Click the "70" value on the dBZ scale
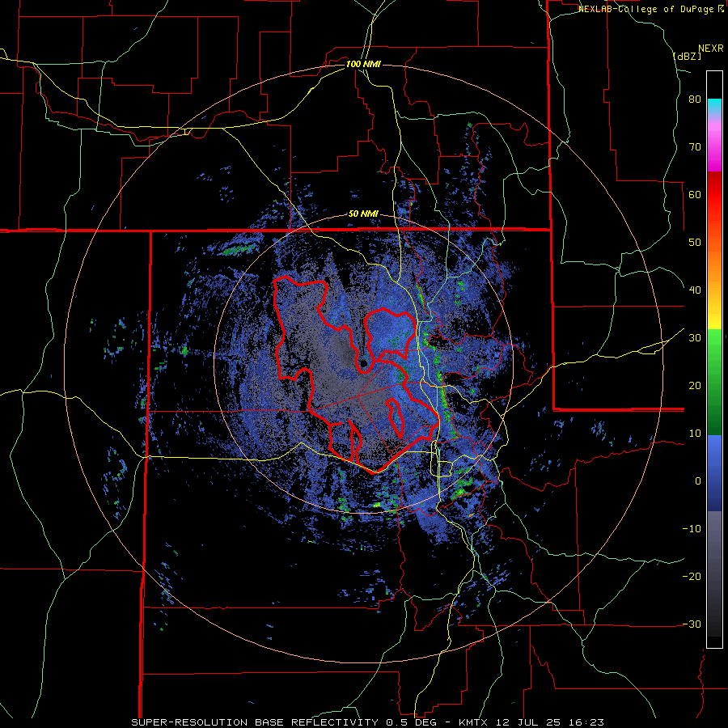The width and height of the screenshot is (728, 728). point(695,147)
